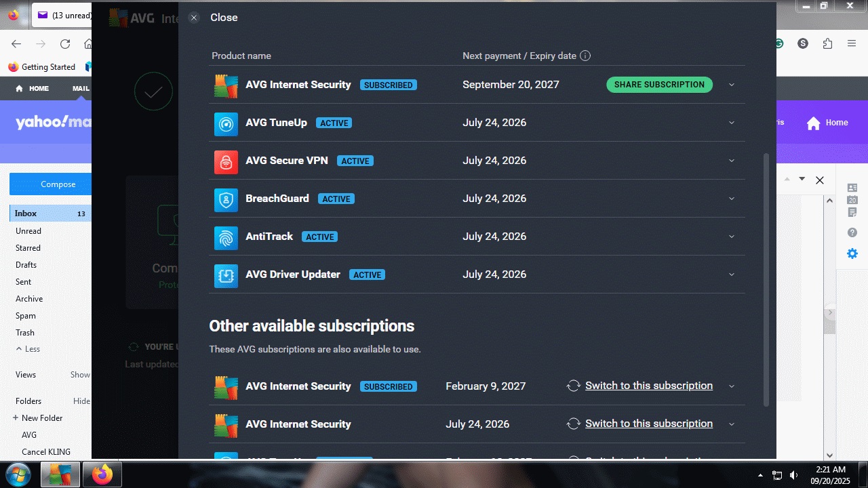
Task: Click the Share Subscription button
Action: tap(658, 85)
